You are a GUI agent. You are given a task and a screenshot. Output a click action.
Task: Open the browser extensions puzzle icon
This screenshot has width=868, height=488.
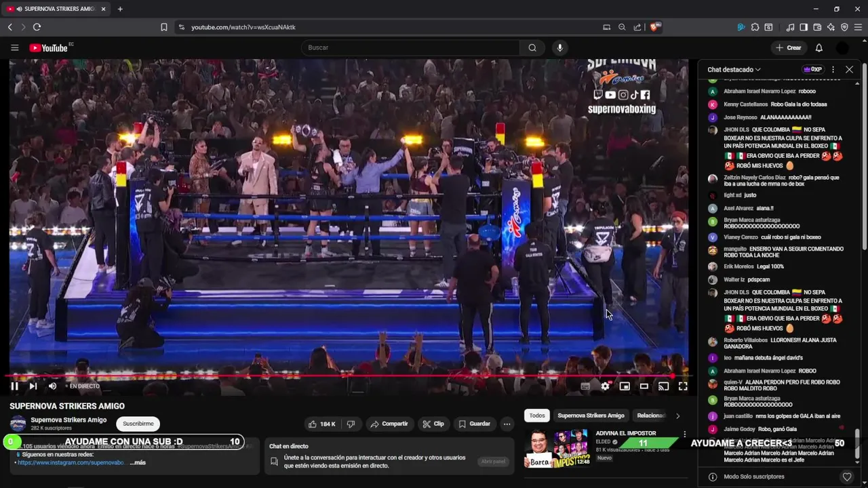point(755,27)
